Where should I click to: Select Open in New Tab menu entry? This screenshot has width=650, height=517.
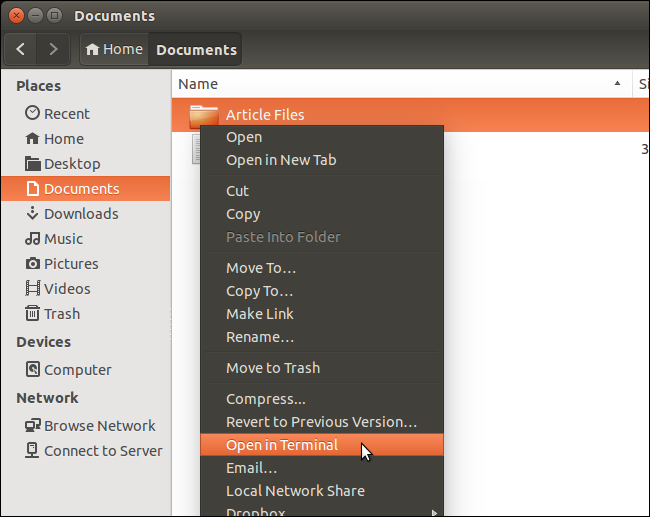pos(281,160)
